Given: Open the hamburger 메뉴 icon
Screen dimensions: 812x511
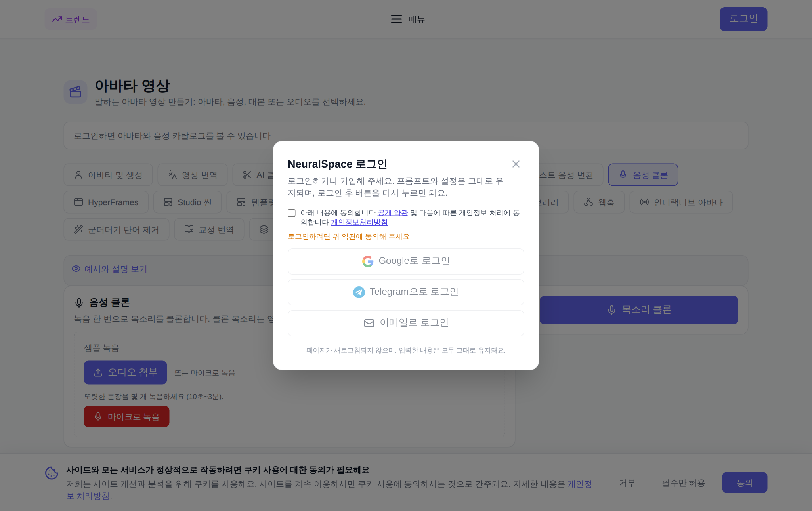Looking at the screenshot, I should [x=396, y=19].
